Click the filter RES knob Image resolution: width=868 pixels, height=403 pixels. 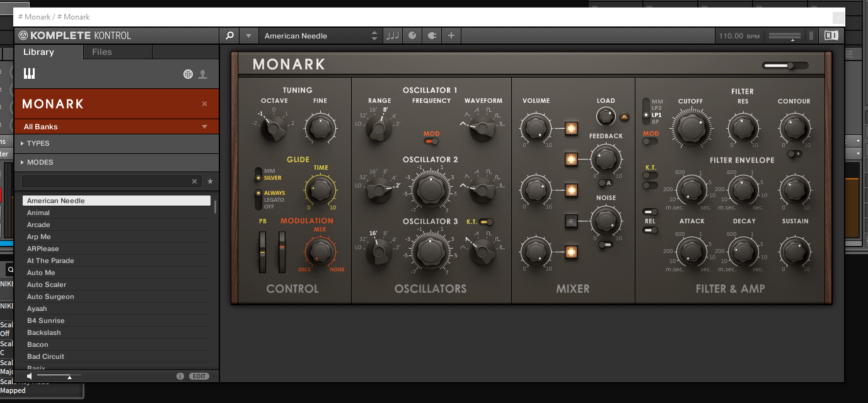tap(743, 128)
